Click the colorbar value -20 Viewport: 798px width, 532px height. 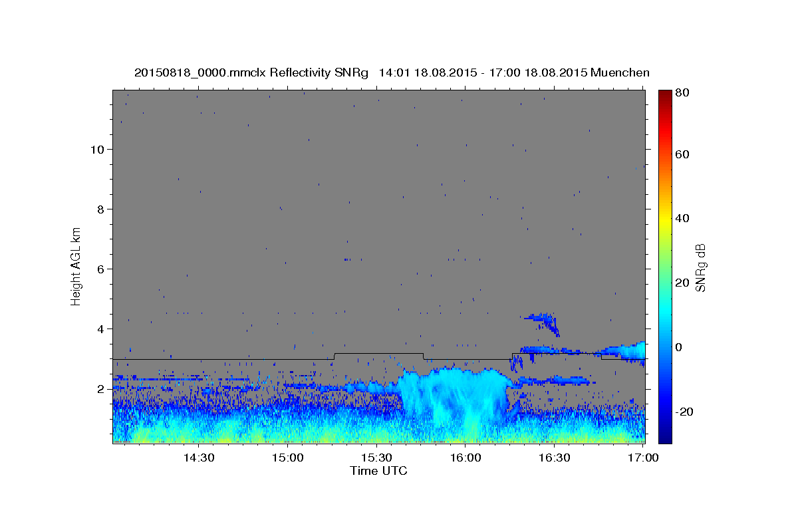[685, 412]
